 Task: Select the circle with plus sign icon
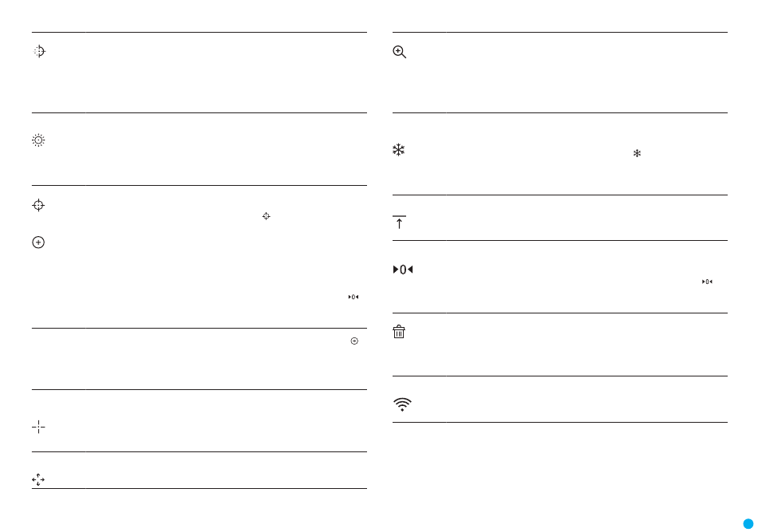[x=38, y=242]
